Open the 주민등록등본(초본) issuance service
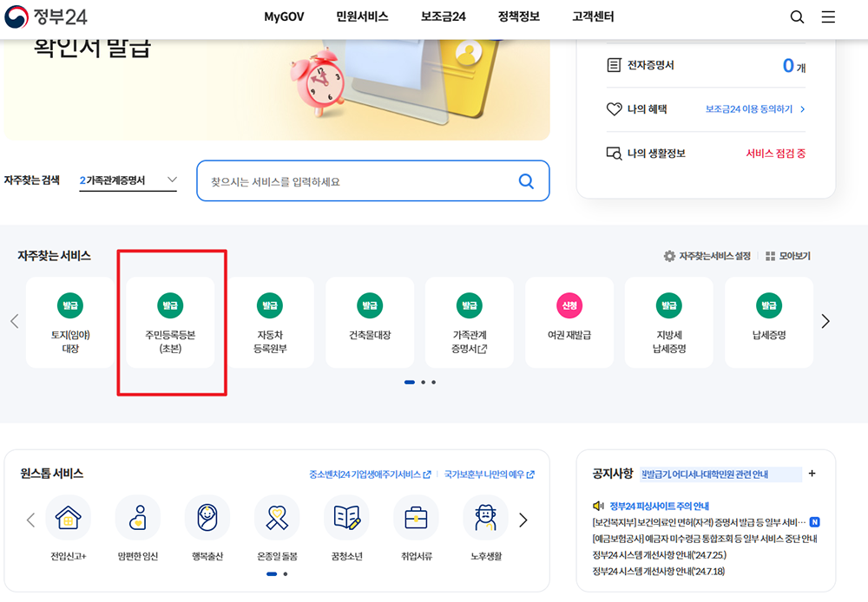868x602 pixels. [170, 322]
